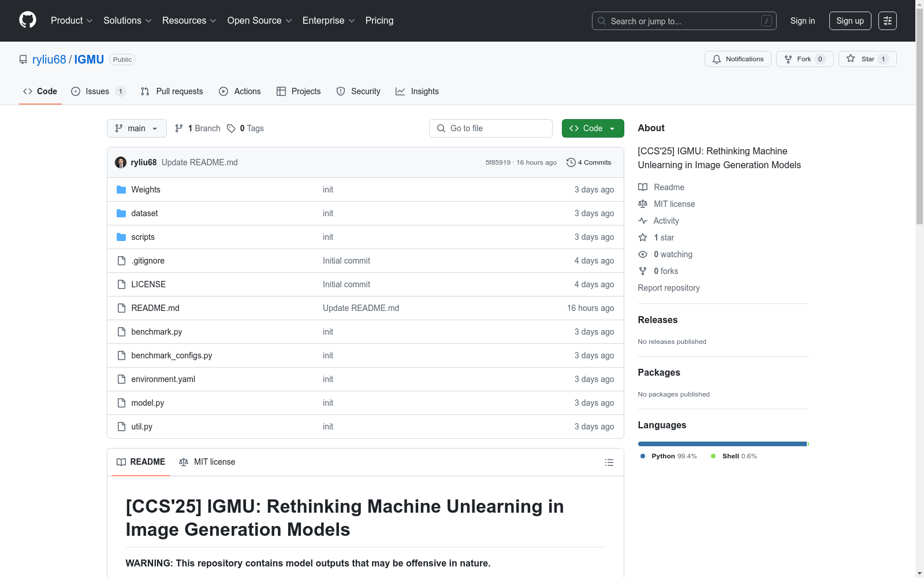Click the benchmark.py file icon

pyautogui.click(x=121, y=332)
